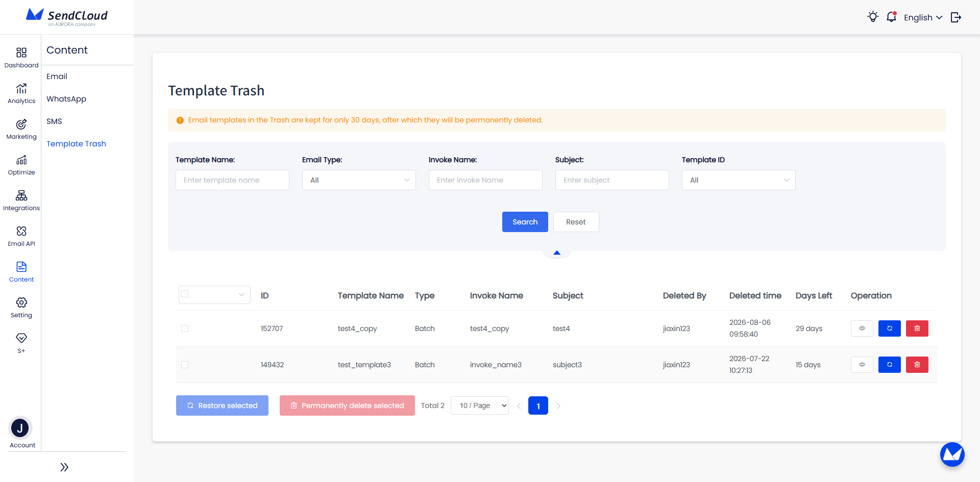Focus the Template Name input field
This screenshot has height=482, width=980.
click(x=232, y=180)
